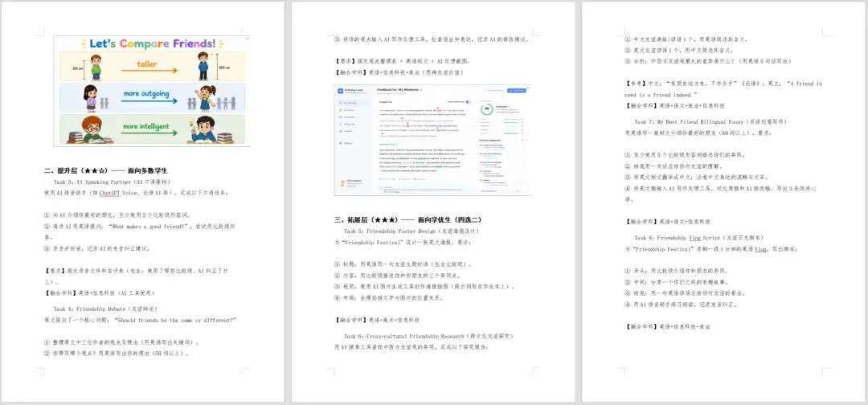Screen dimensions: 868x405
Task: Click the underlined word "ChatGPT" in Task 3
Action: tap(109, 193)
